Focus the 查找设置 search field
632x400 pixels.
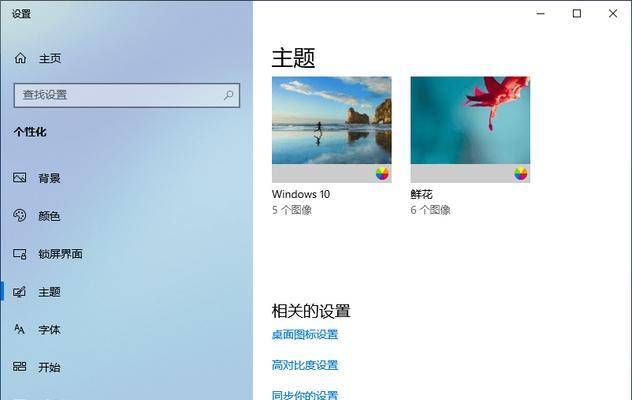[x=127, y=95]
